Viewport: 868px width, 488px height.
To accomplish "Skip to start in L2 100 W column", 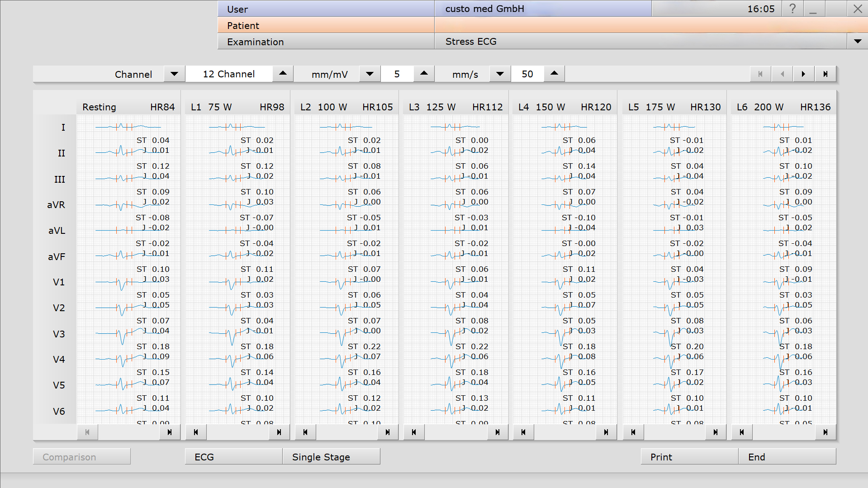I will point(305,432).
